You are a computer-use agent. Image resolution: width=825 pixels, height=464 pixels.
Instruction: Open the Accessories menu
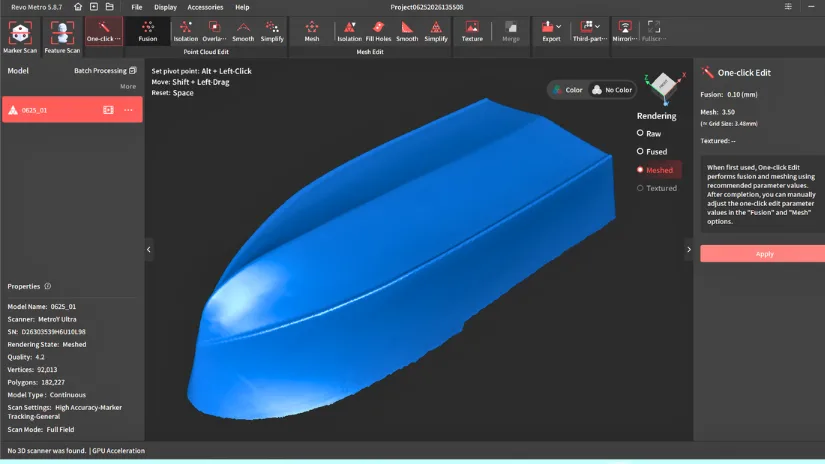point(205,7)
